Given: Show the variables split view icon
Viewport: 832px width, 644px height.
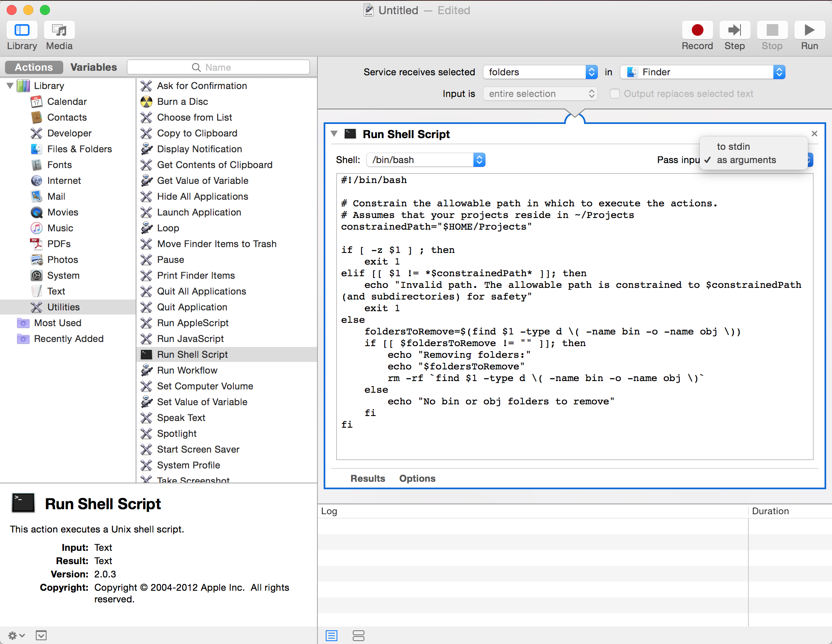Looking at the screenshot, I should coord(358,635).
